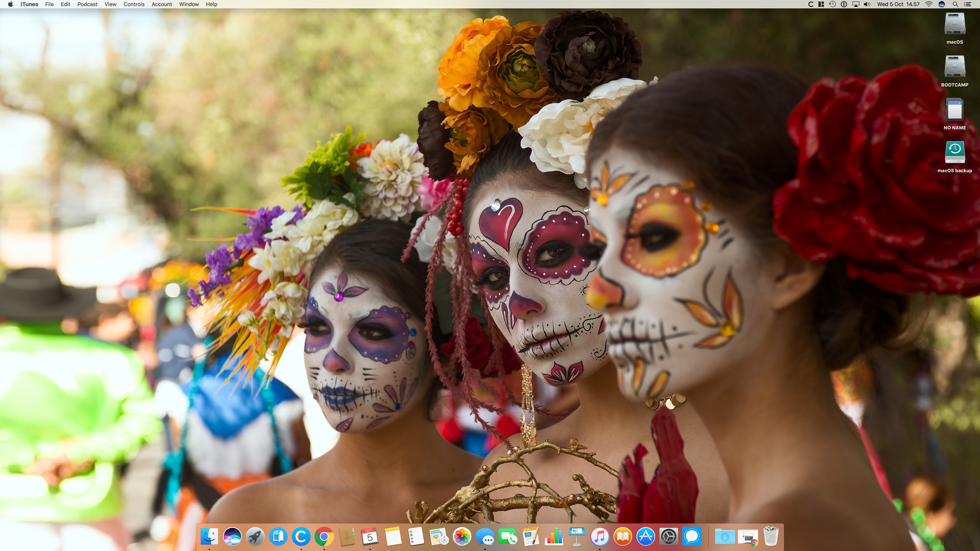Click the window-tiling grid menu bar icon

click(x=821, y=4)
